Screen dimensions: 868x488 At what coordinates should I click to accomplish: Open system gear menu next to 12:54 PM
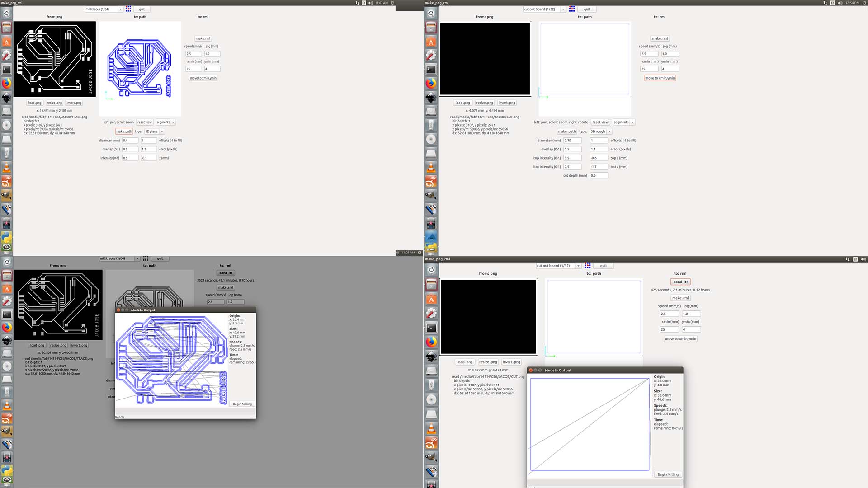tap(864, 3)
